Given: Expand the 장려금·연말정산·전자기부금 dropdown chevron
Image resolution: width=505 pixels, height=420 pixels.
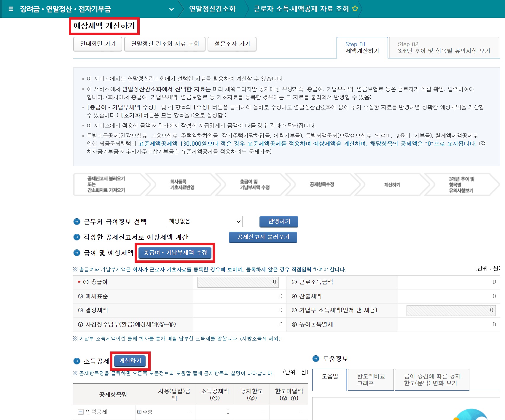Looking at the screenshot, I should pyautogui.click(x=171, y=9).
